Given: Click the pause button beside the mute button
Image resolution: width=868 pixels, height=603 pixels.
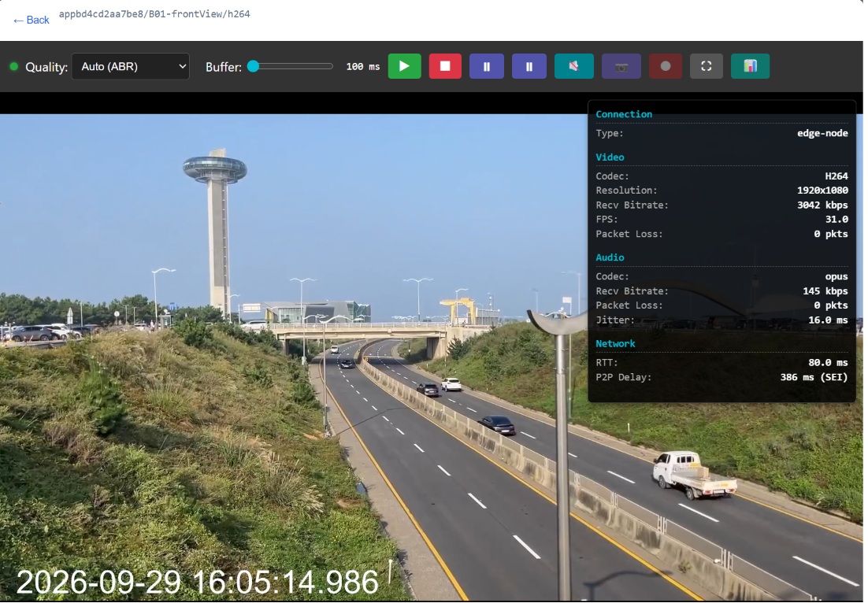Looking at the screenshot, I should click(x=529, y=66).
